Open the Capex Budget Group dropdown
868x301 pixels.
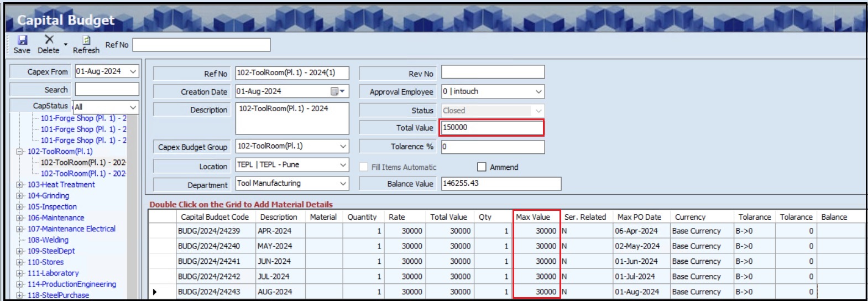[343, 146]
